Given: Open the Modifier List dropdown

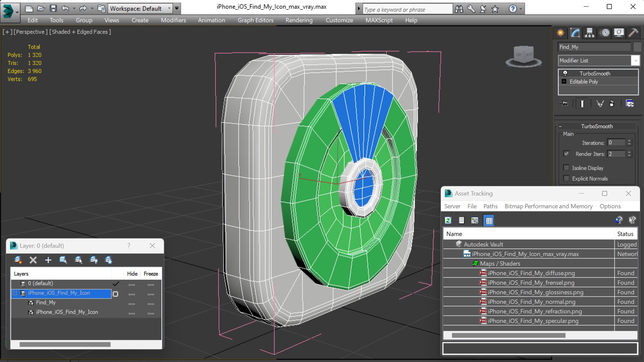Looking at the screenshot, I should click(635, 61).
